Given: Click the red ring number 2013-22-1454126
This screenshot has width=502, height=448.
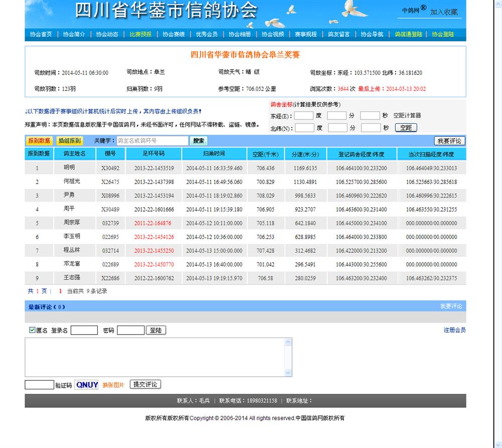Looking at the screenshot, I should pyautogui.click(x=154, y=237).
